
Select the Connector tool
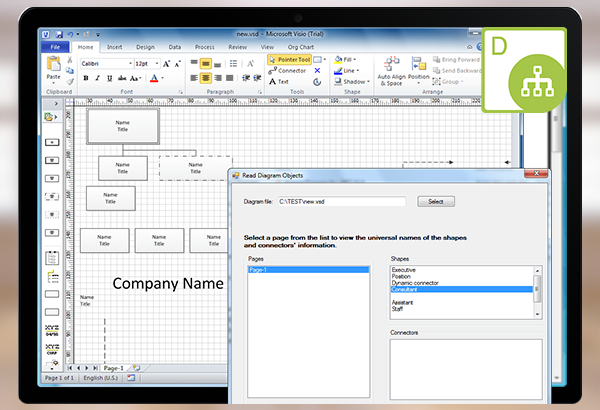pos(287,70)
